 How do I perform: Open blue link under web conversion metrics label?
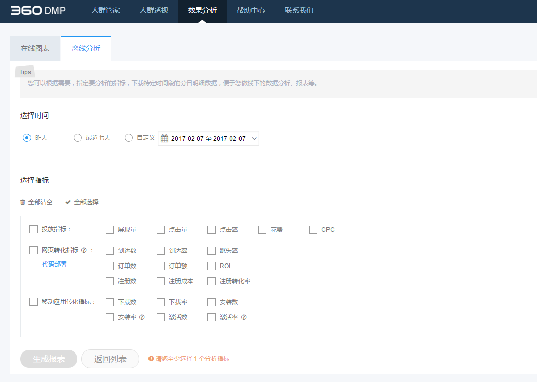(x=54, y=264)
